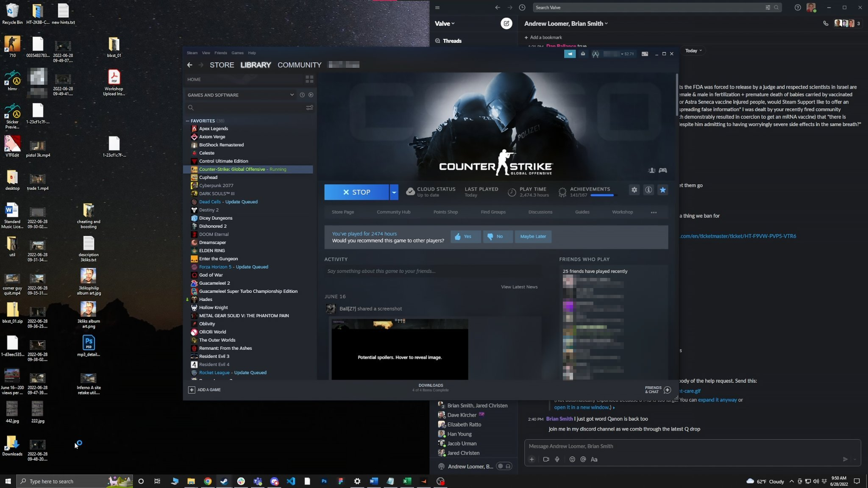The image size is (868, 488).
Task: Open Valve workspace dropdown
Action: point(445,23)
